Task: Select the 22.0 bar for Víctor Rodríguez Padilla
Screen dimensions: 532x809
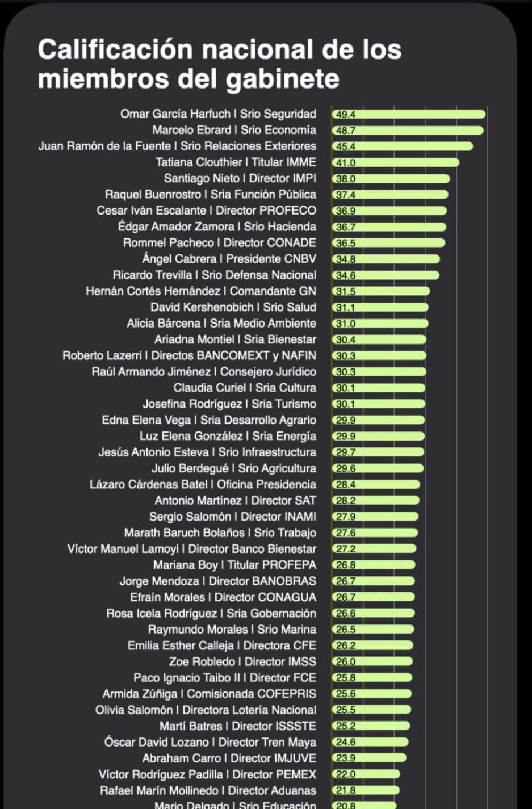Action: point(366,774)
